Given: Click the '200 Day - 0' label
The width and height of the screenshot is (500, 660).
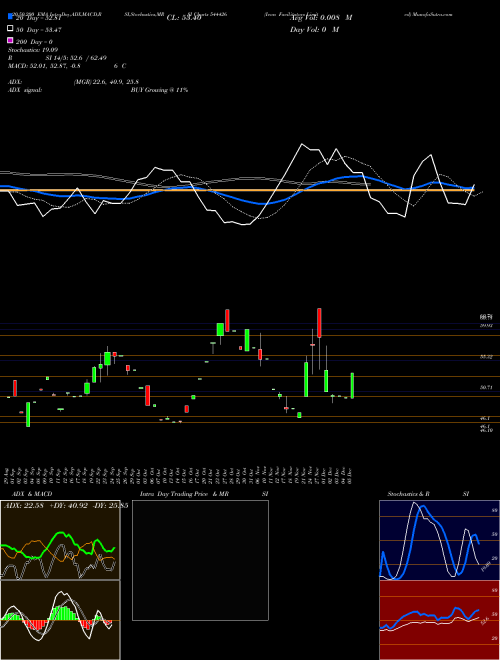Looking at the screenshot, I should pyautogui.click(x=34, y=42).
